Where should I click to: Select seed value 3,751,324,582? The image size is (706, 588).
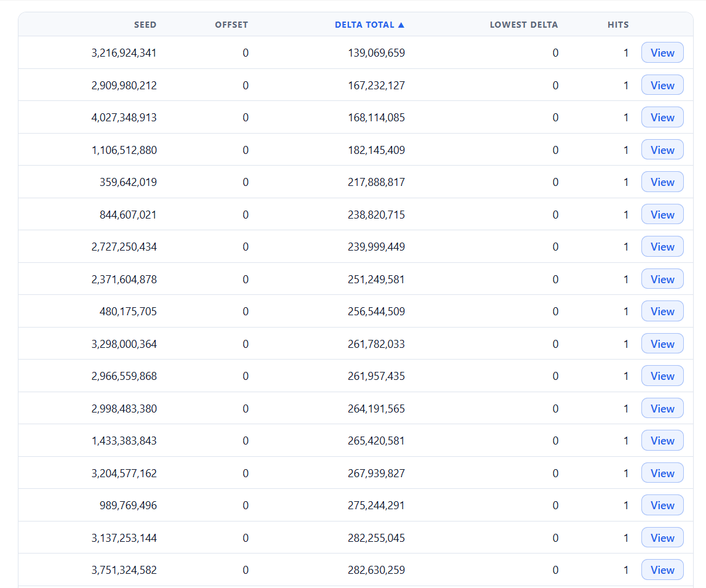124,570
